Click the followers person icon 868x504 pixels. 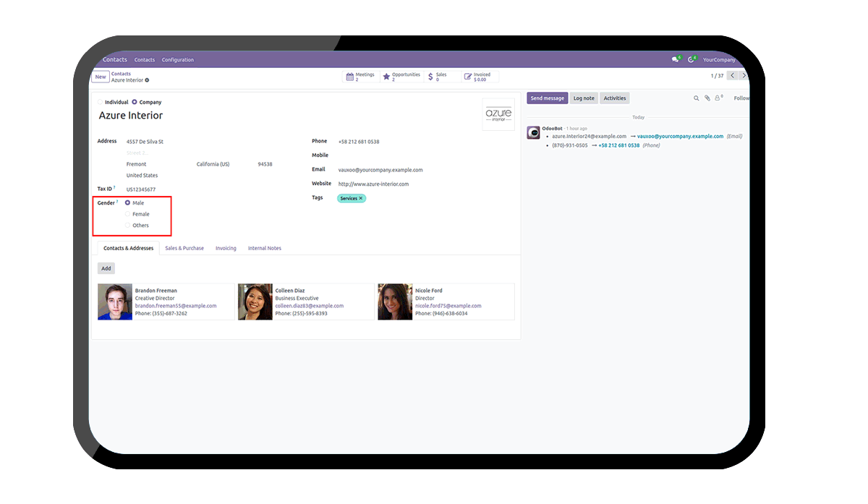point(718,98)
